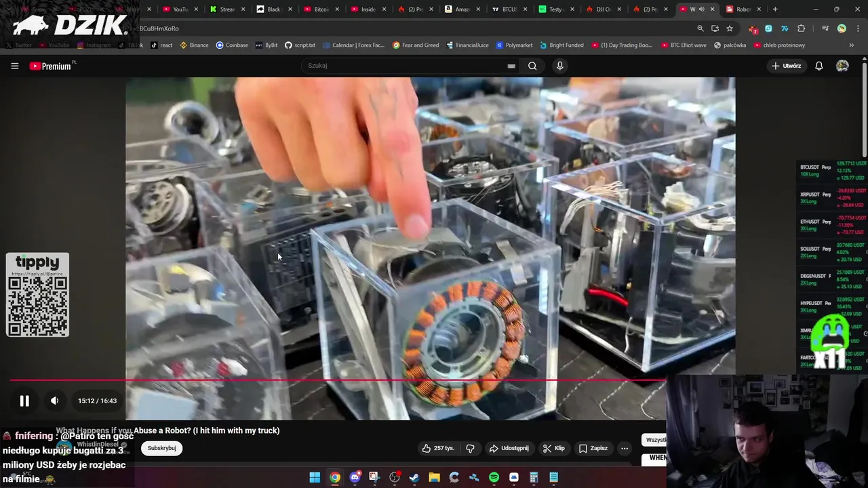The width and height of the screenshot is (868, 488).
Task: Click the 15:12 / 16:43 time display
Action: tap(97, 401)
